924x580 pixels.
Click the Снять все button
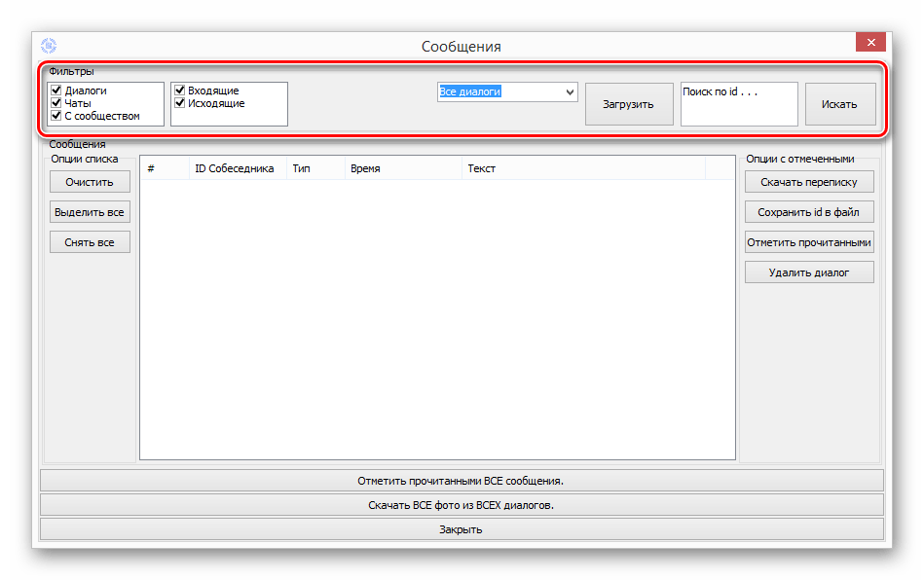tap(90, 242)
